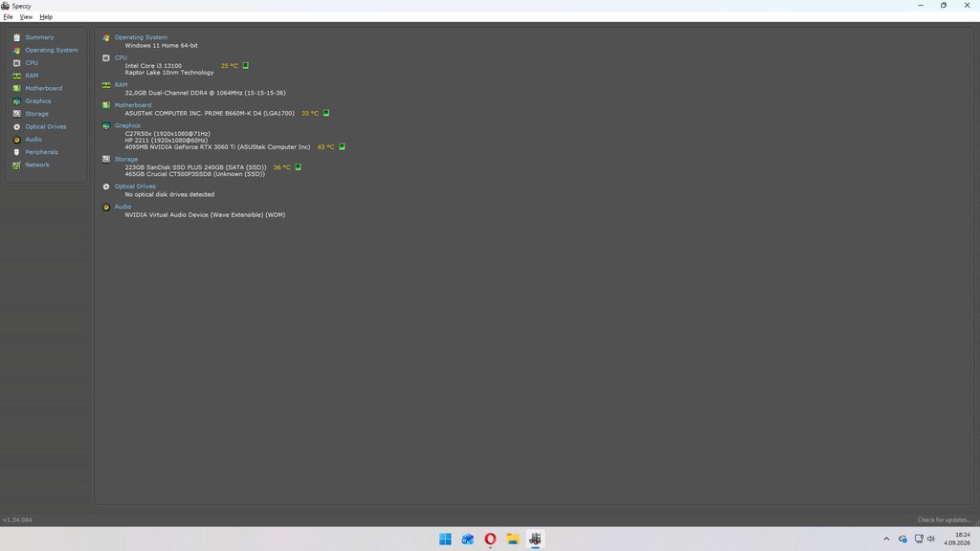Open the Graphics heading link in summary
The image size is (980, 551).
click(x=127, y=125)
